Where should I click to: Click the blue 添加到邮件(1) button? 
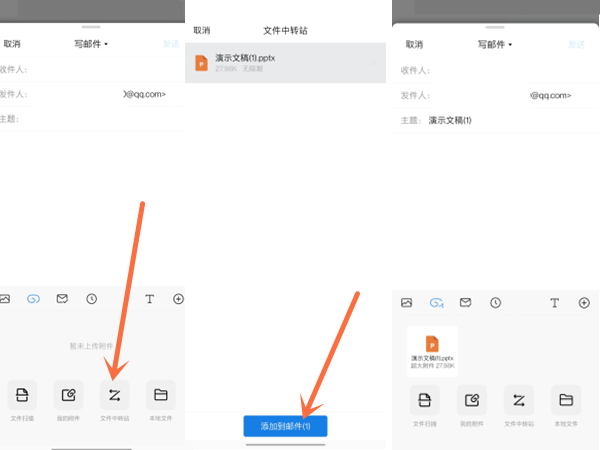285,426
